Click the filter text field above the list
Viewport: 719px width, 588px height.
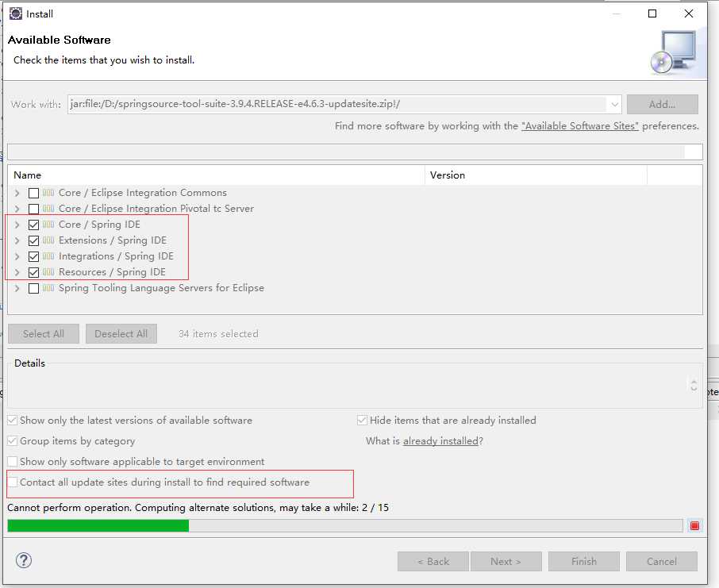(x=355, y=152)
